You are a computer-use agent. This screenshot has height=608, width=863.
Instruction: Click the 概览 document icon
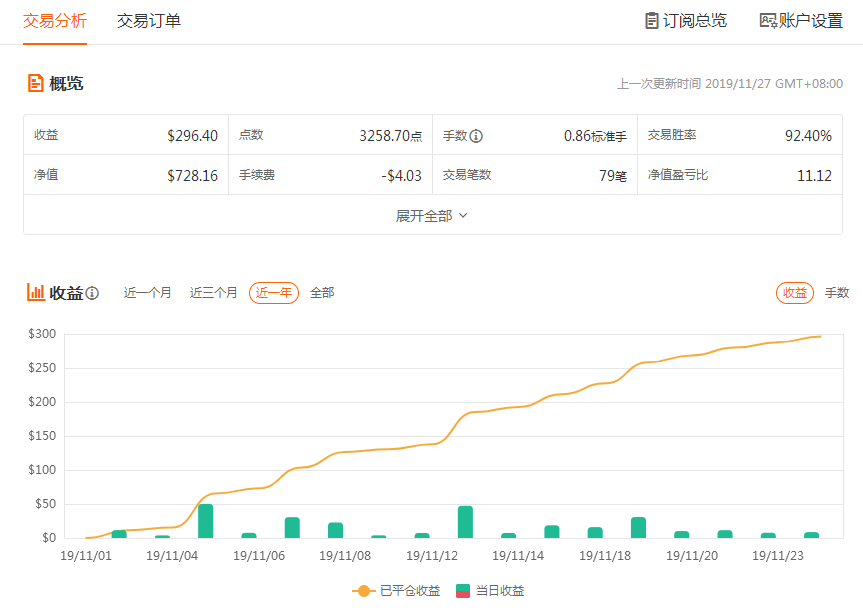(36, 83)
